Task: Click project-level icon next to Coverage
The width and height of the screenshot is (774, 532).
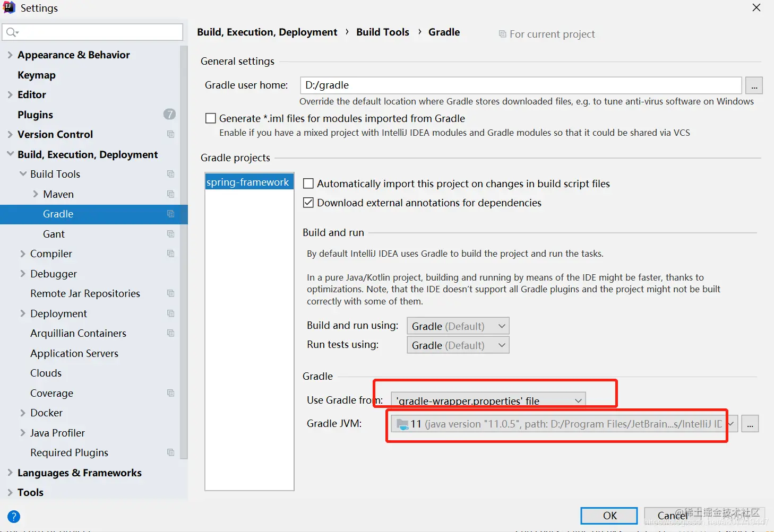Action: [x=170, y=393]
